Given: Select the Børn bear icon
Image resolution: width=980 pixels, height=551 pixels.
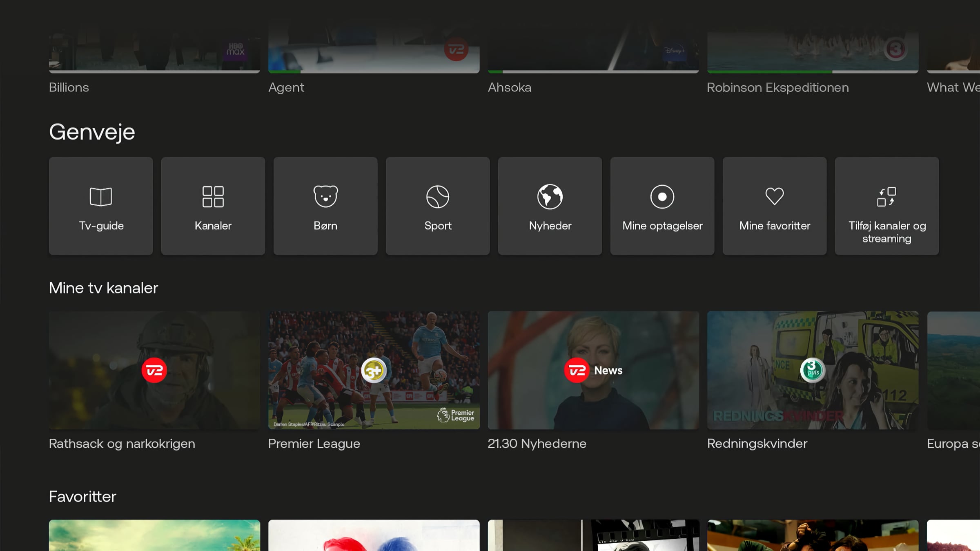Looking at the screenshot, I should (325, 196).
